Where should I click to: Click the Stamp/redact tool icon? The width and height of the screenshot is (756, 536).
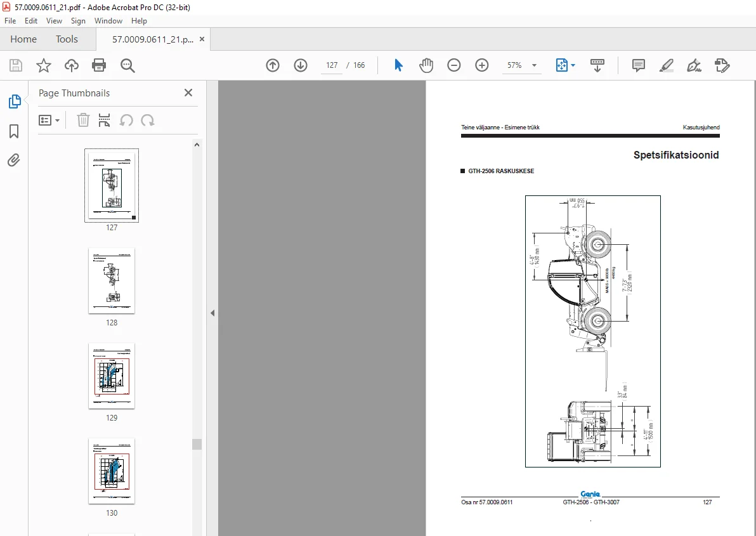coord(722,65)
